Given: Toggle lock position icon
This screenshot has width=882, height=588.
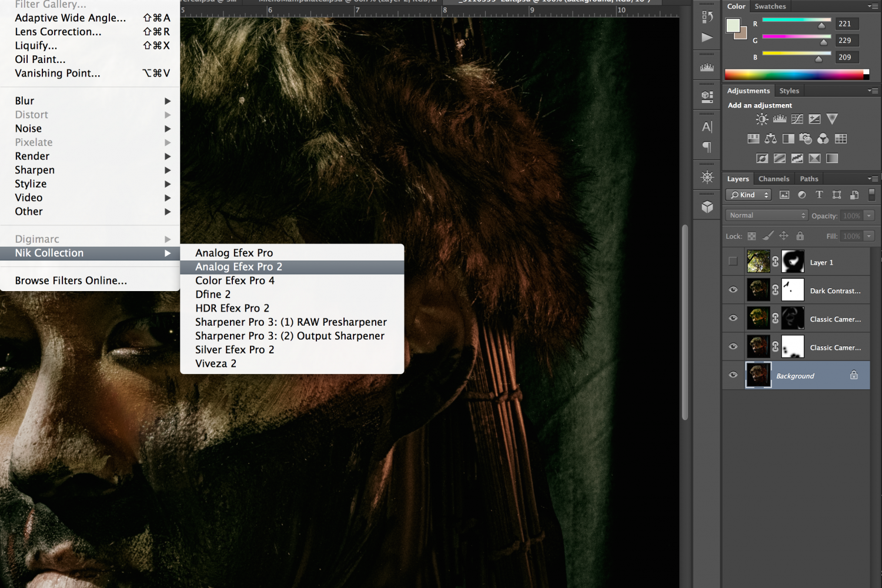Looking at the screenshot, I should (784, 236).
